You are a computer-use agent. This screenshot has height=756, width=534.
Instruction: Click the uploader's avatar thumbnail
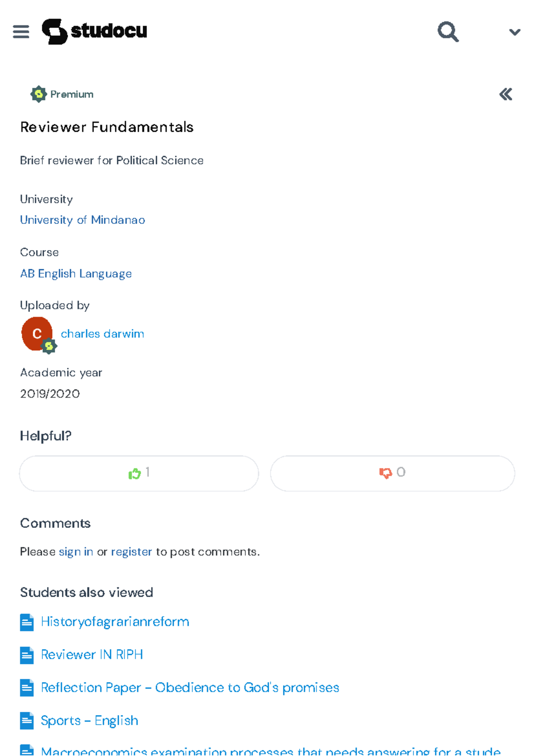point(37,333)
